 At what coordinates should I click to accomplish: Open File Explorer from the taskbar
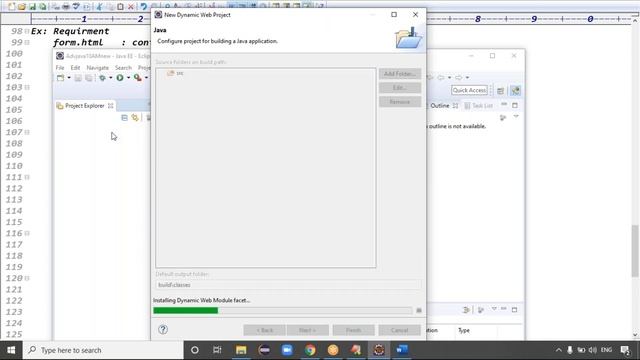pyautogui.click(x=241, y=350)
